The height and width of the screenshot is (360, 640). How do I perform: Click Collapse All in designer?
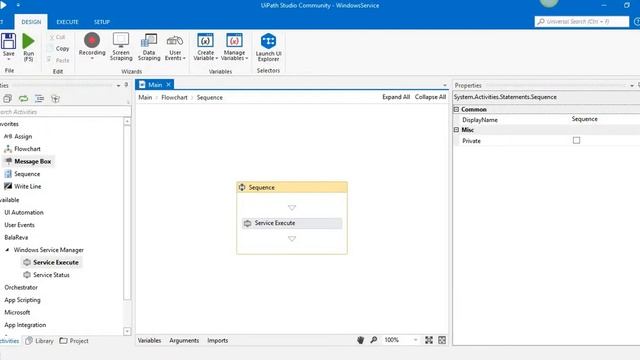tap(430, 97)
